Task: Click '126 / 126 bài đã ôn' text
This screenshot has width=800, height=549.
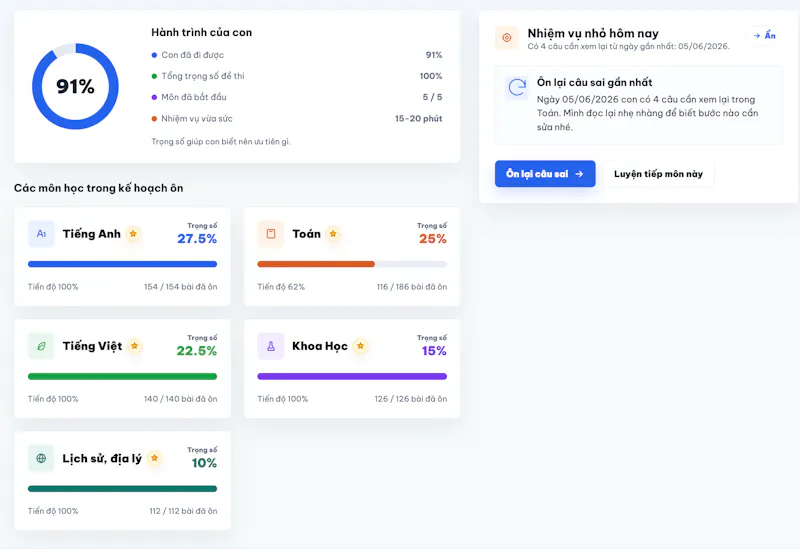Action: tap(411, 399)
